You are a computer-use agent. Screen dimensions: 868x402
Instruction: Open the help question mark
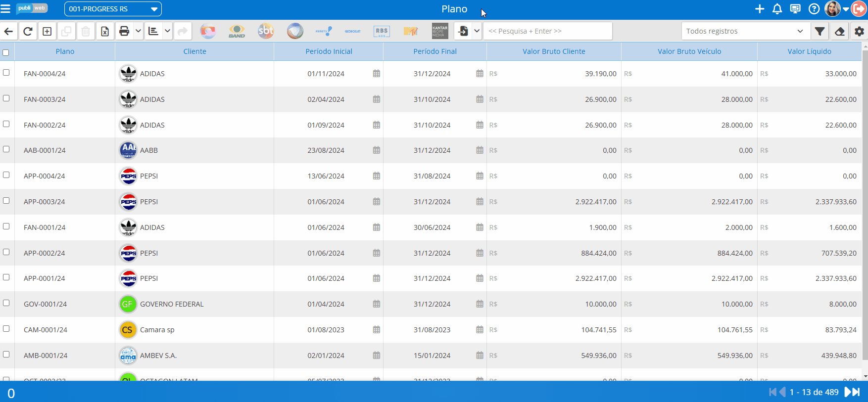(814, 9)
